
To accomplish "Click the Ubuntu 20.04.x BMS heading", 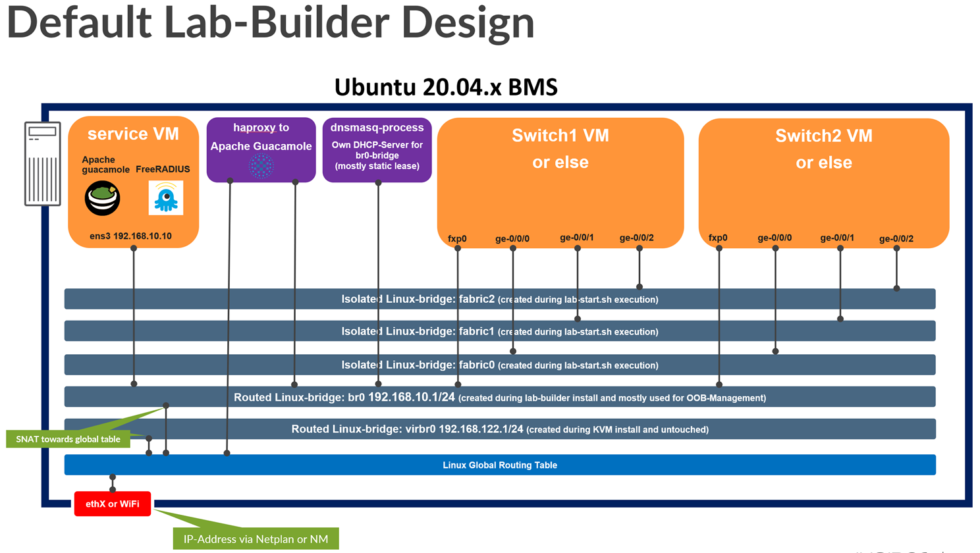I will pos(446,87).
